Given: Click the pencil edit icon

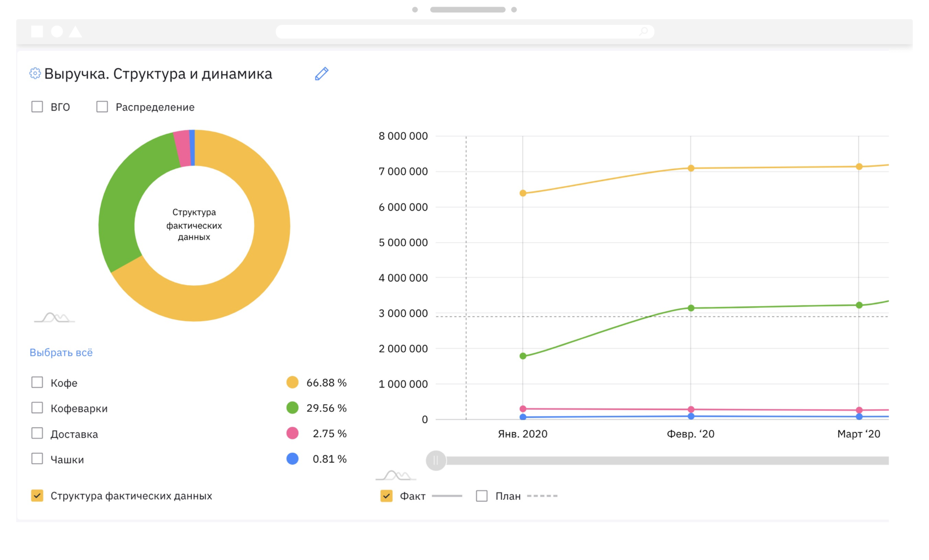Looking at the screenshot, I should (321, 74).
